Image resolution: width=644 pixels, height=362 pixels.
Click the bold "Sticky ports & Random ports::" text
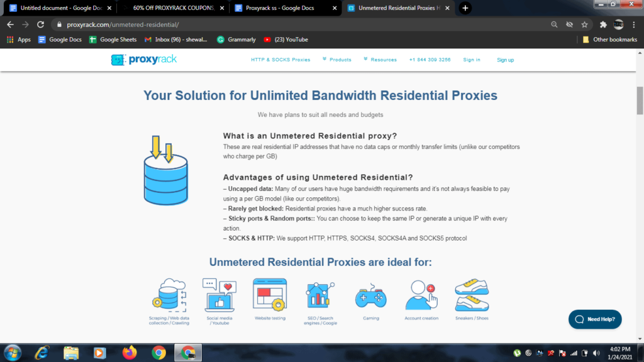(x=272, y=218)
